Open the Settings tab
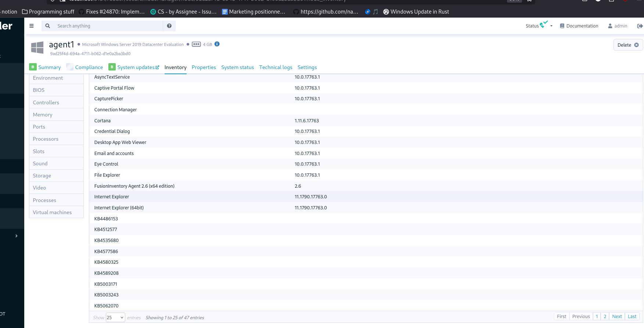Image resolution: width=644 pixels, height=328 pixels. pos(307,67)
